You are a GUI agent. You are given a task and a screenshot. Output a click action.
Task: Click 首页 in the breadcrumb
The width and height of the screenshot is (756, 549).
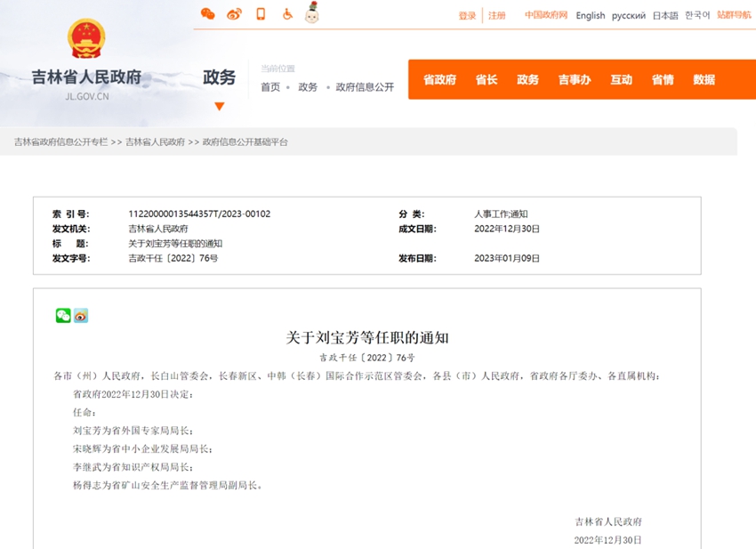point(269,87)
